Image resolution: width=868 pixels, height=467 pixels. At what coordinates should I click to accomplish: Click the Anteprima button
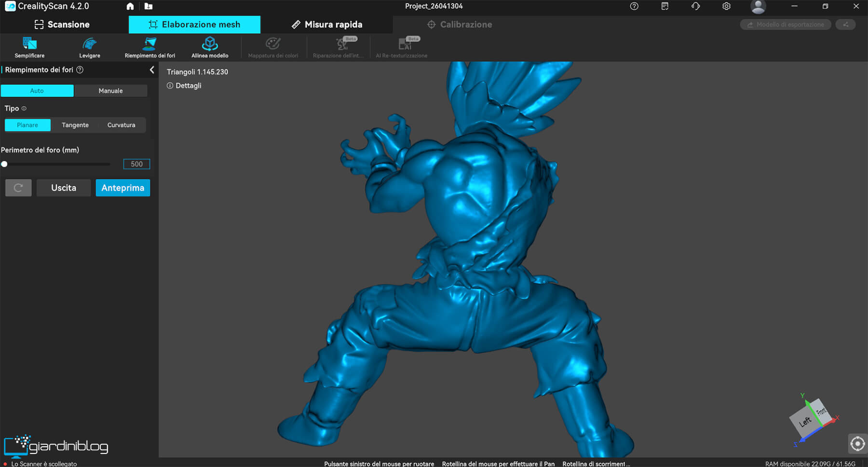pos(122,188)
